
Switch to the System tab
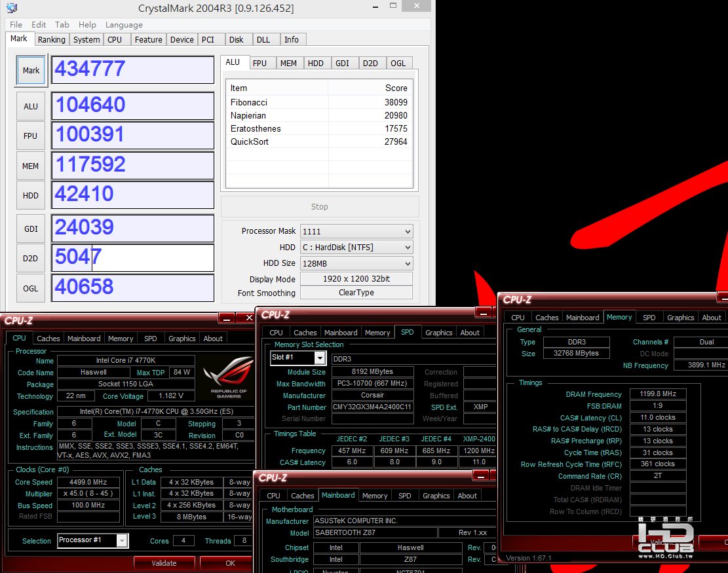[x=86, y=39]
